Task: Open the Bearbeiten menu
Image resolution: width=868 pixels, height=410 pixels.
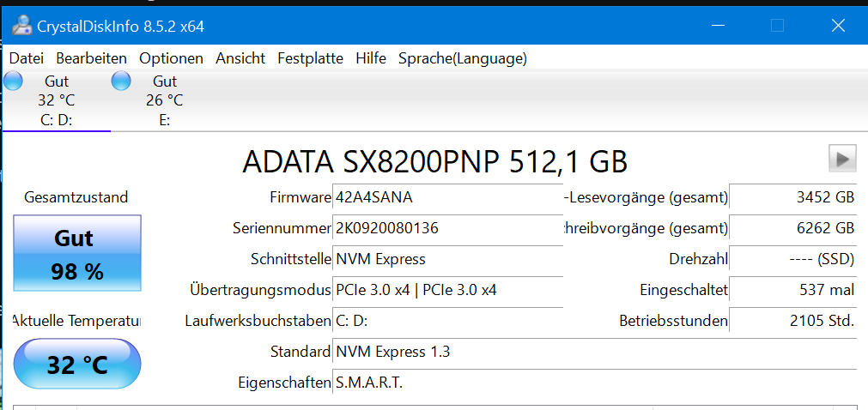Action: click(91, 58)
